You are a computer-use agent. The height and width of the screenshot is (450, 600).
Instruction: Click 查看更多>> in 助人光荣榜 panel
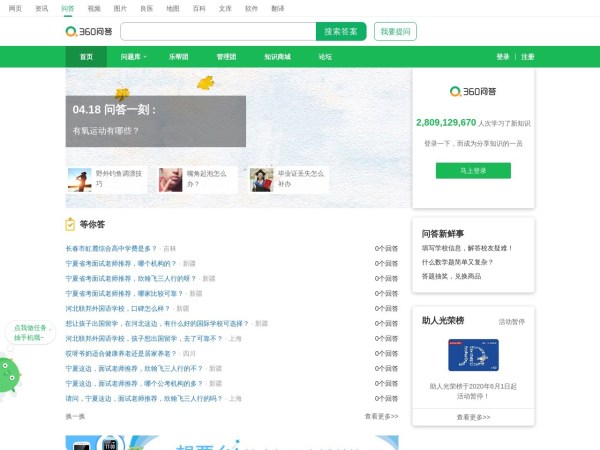click(x=473, y=416)
